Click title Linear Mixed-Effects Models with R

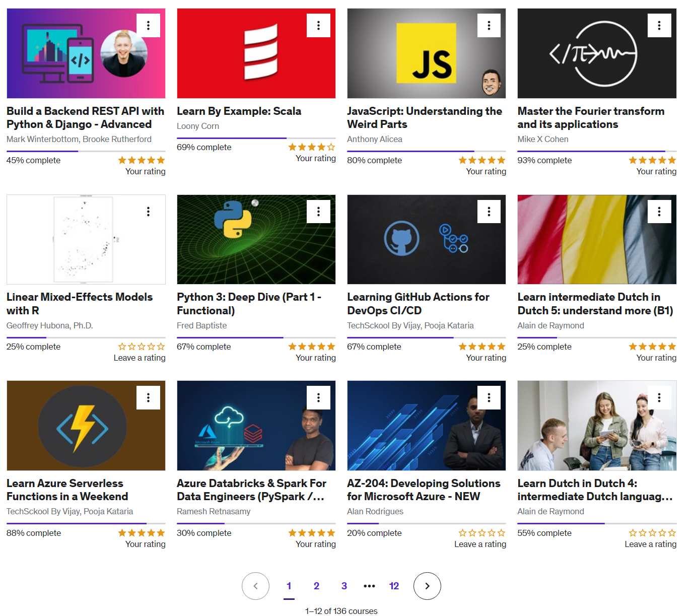click(x=80, y=304)
